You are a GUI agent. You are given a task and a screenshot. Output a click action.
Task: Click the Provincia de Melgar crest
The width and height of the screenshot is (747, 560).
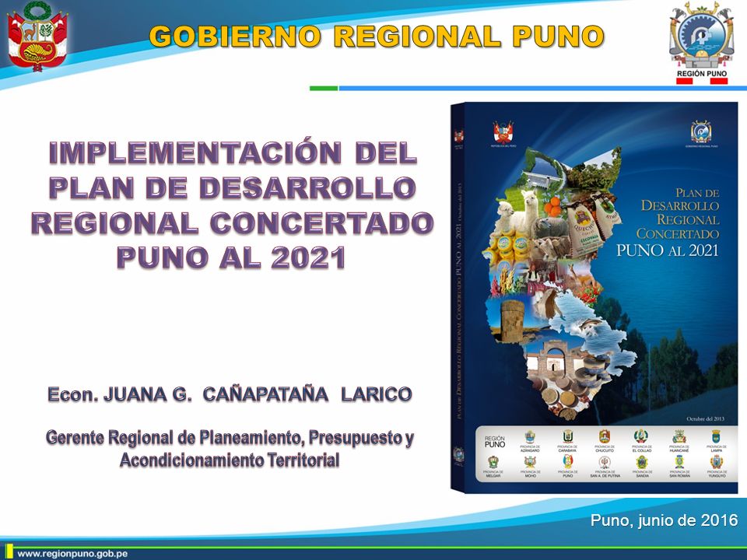pyautogui.click(x=493, y=462)
